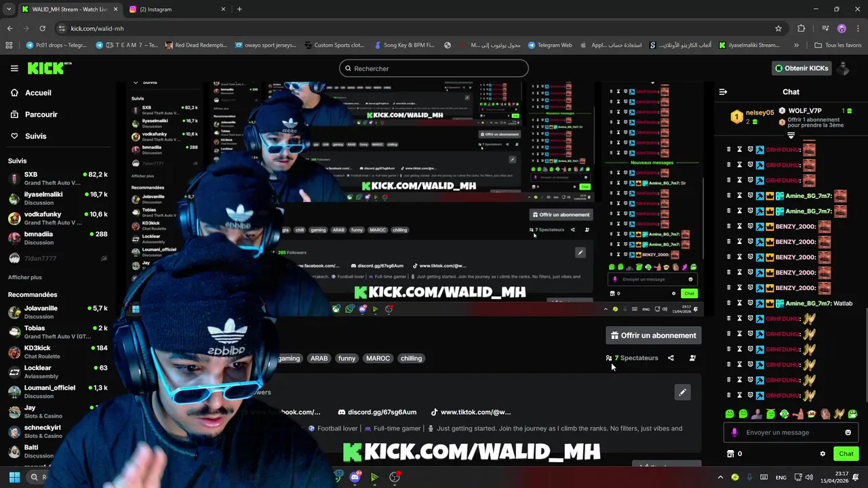The image size is (868, 488).
Task: Click the 7 Spectateurs viewer count
Action: (632, 358)
